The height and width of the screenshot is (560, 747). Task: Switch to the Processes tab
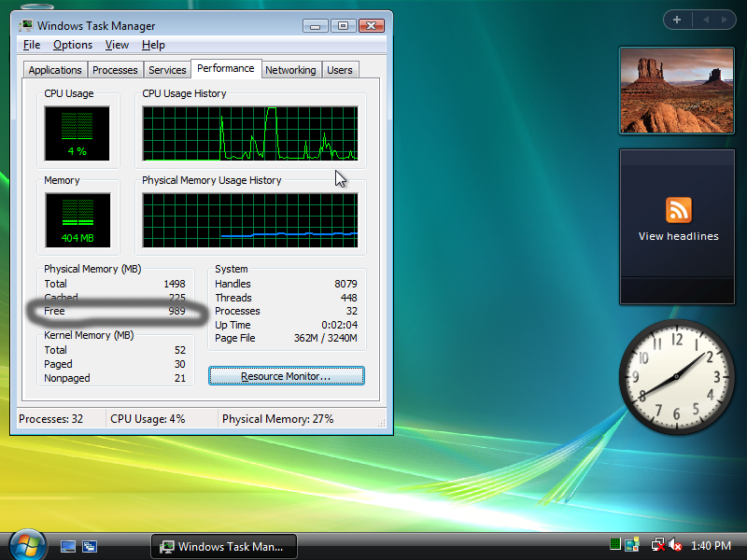pyautogui.click(x=115, y=70)
